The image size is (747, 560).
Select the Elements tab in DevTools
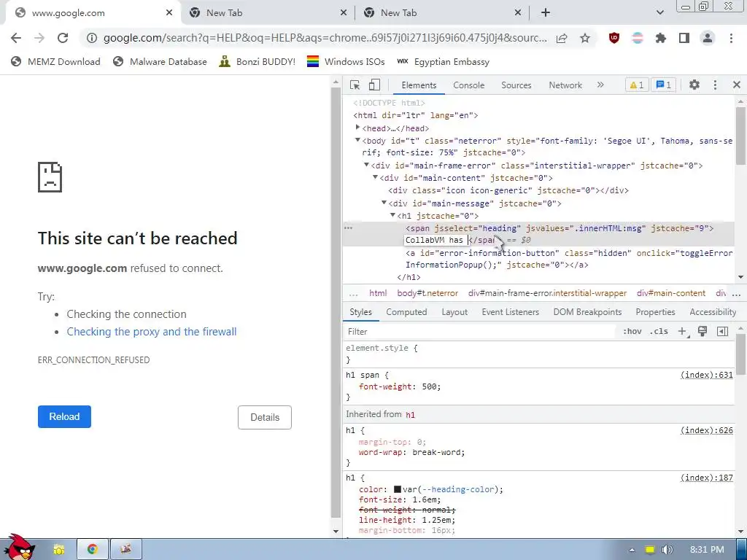tap(419, 85)
